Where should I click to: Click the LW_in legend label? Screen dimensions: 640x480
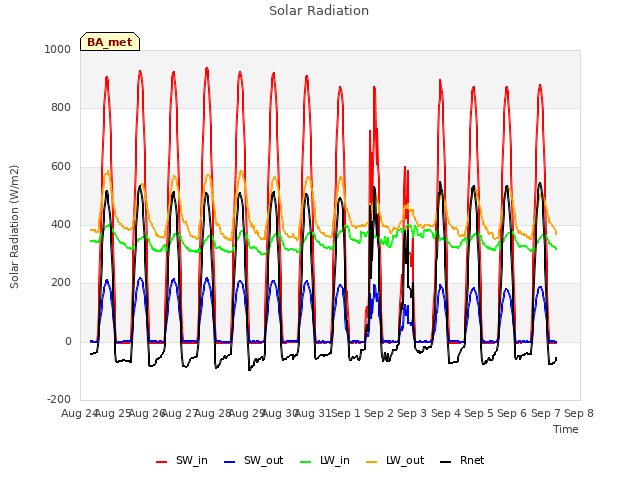point(335,460)
